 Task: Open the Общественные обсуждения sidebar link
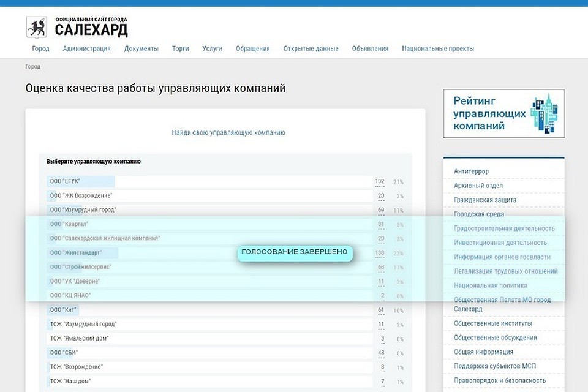pos(496,337)
